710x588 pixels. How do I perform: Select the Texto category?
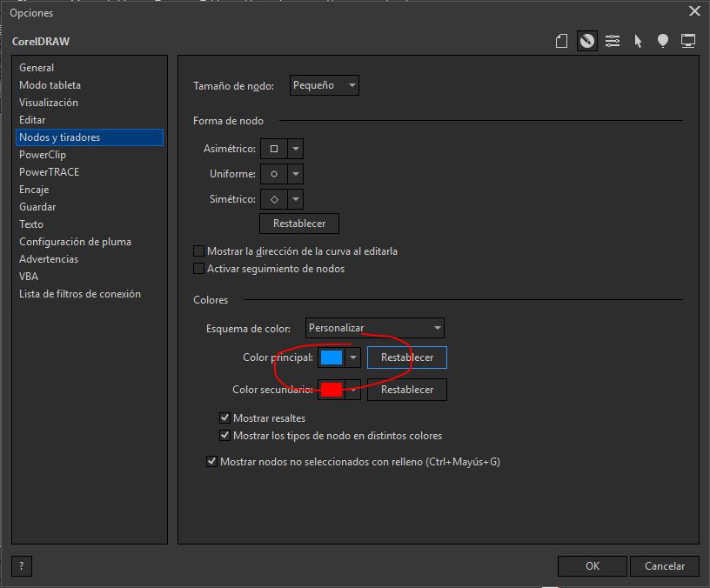pos(90,224)
